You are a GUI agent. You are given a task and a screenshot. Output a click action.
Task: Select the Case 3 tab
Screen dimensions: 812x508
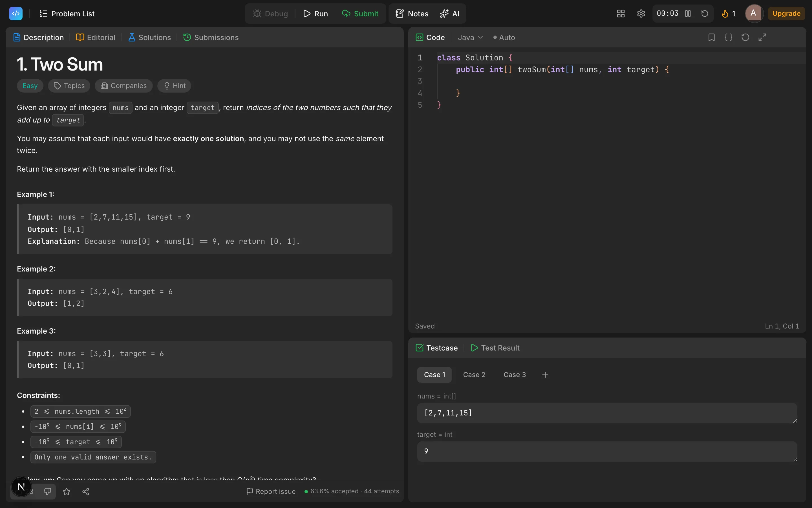point(514,375)
